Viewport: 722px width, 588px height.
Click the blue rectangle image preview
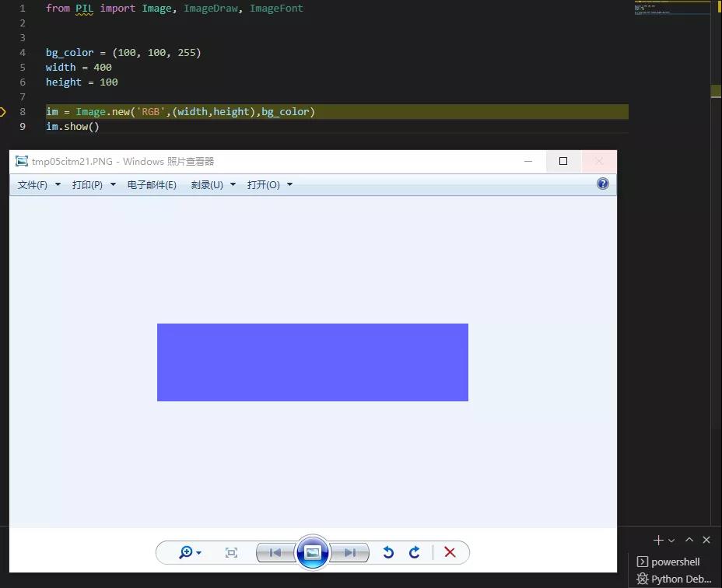(x=313, y=362)
